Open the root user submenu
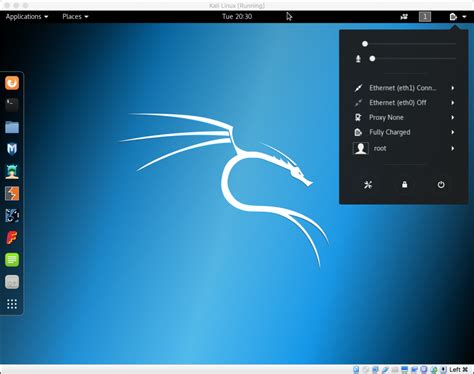474x374 pixels. (x=404, y=148)
